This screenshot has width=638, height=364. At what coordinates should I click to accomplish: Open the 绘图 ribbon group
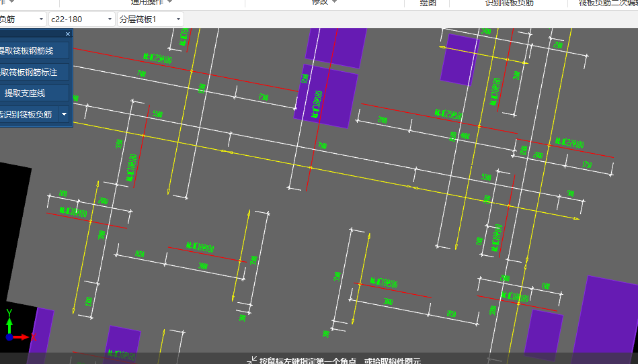click(x=428, y=3)
